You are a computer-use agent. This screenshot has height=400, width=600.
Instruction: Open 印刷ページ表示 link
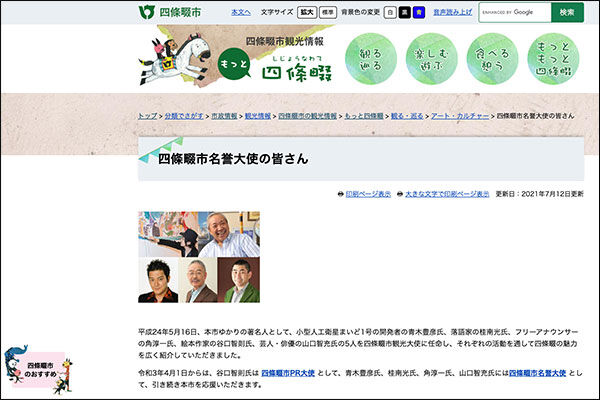click(x=368, y=194)
